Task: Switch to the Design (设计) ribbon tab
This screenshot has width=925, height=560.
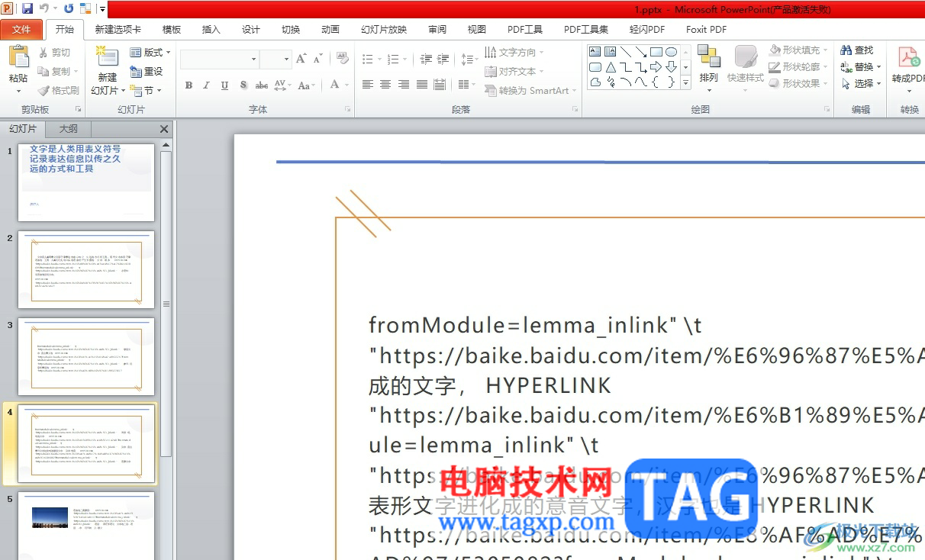Action: [251, 30]
